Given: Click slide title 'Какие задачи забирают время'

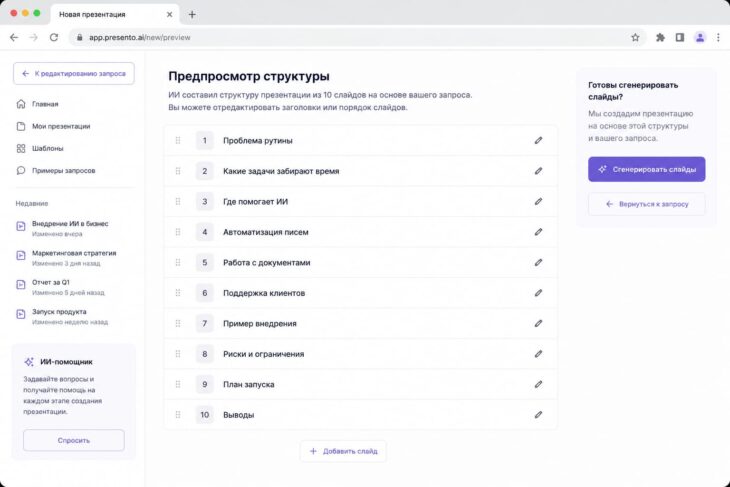Looking at the screenshot, I should pyautogui.click(x=281, y=171).
